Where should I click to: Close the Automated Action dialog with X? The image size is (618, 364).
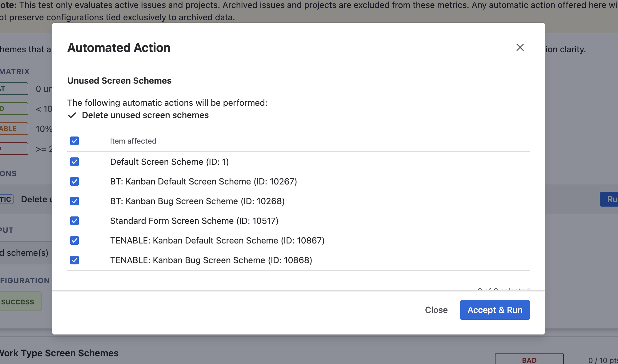click(x=520, y=47)
